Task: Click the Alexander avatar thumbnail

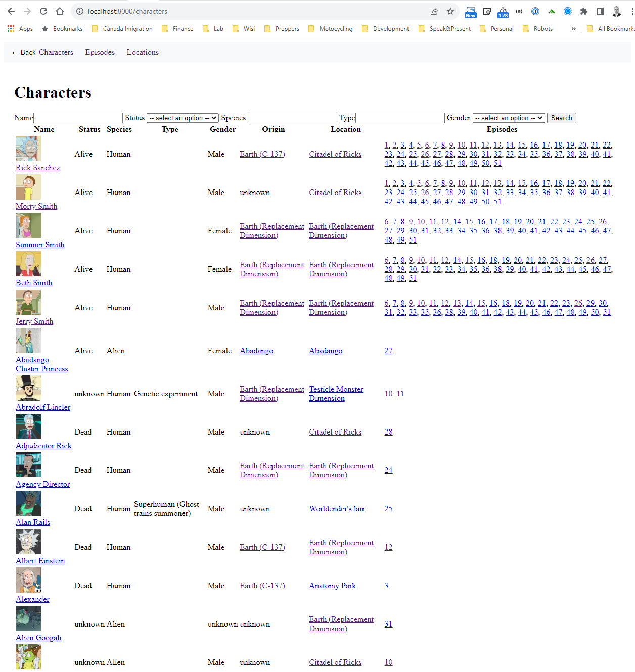Action: [28, 580]
